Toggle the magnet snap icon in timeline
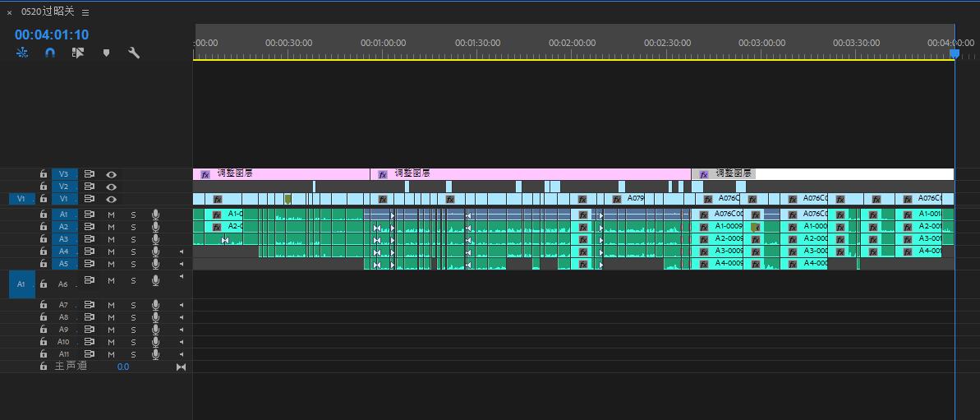 50,53
